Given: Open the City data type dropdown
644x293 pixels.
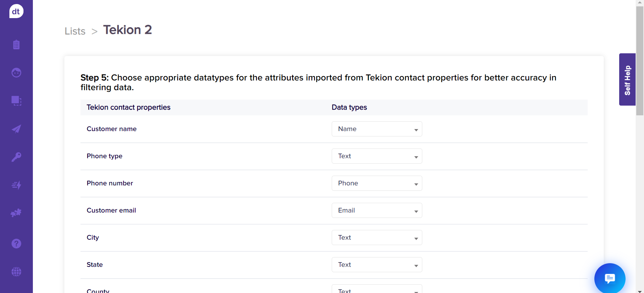Looking at the screenshot, I should point(377,238).
